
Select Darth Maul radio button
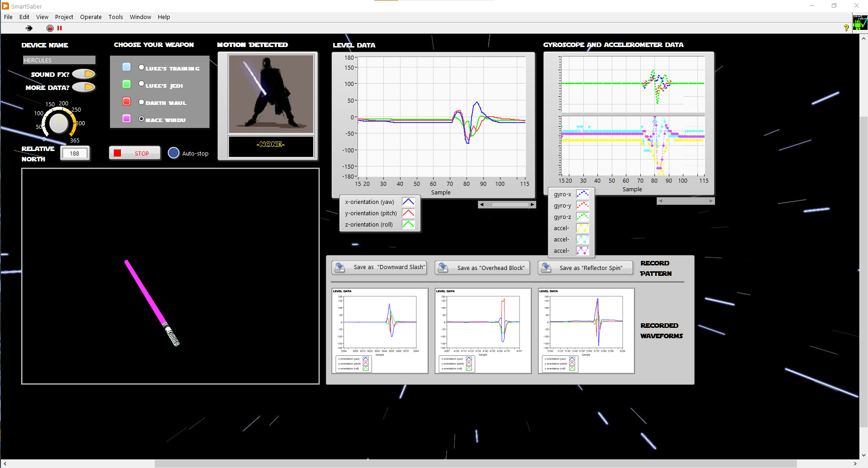pos(141,102)
